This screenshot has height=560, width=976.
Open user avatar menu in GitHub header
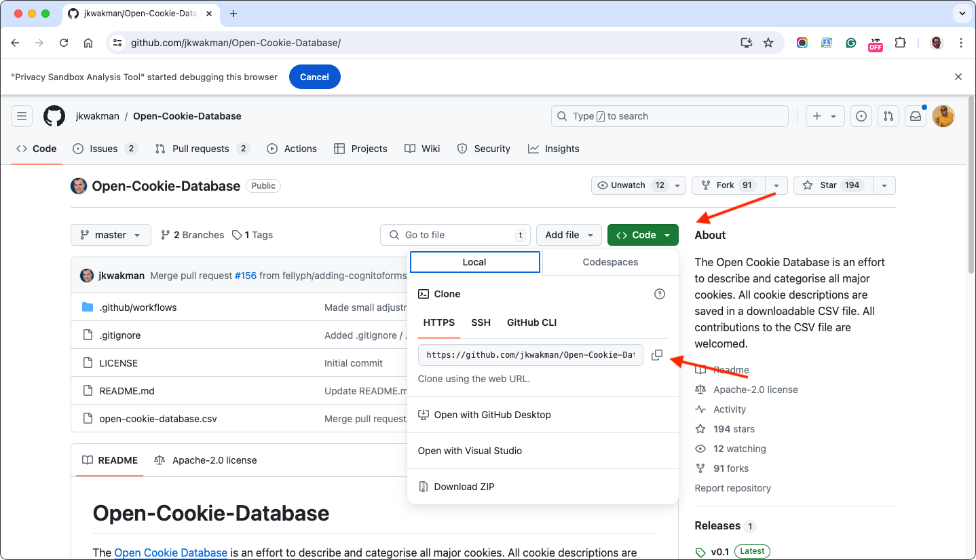click(x=943, y=116)
